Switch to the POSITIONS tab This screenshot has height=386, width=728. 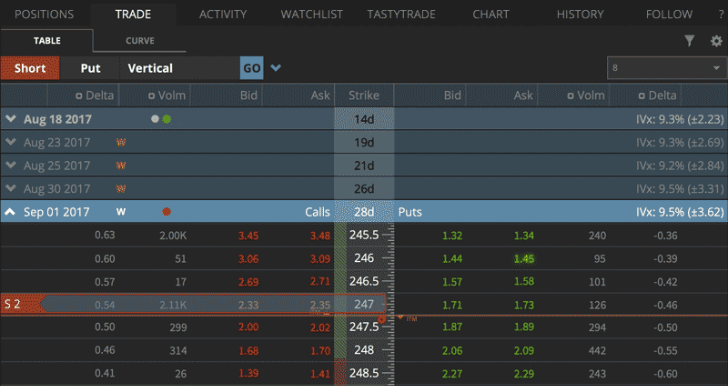44,14
